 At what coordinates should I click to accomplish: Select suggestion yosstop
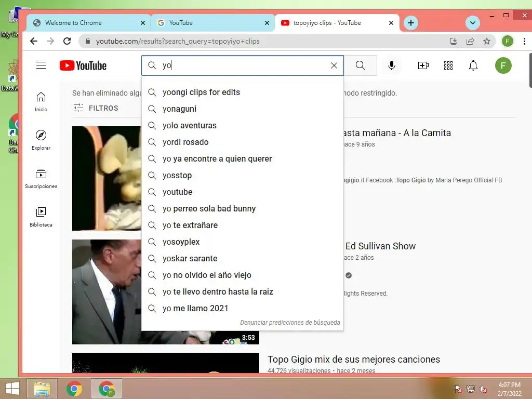point(242,176)
